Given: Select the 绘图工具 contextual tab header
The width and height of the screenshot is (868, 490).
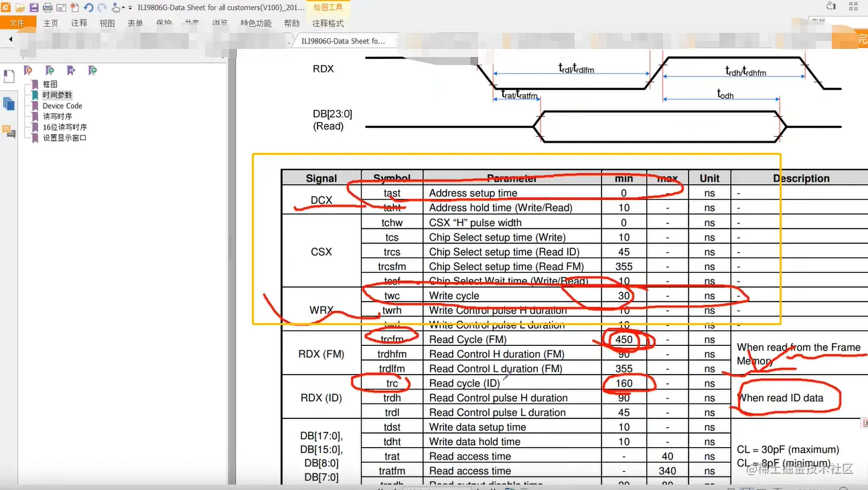Looking at the screenshot, I should [x=328, y=7].
